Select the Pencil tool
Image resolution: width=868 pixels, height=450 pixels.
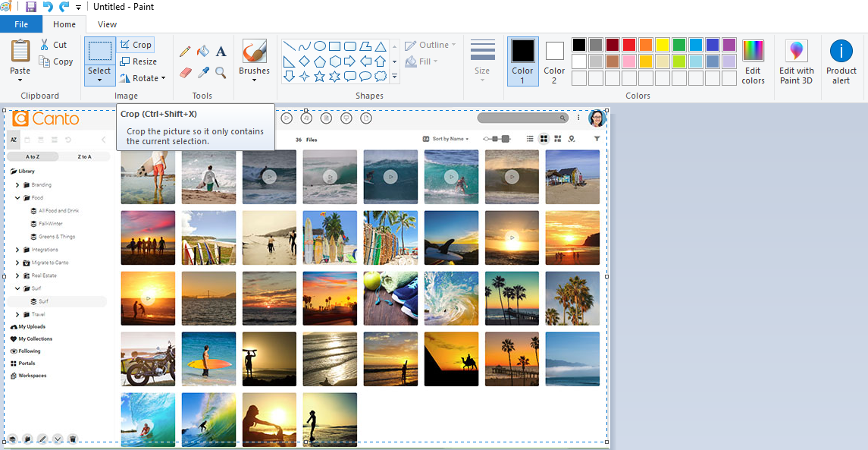185,52
